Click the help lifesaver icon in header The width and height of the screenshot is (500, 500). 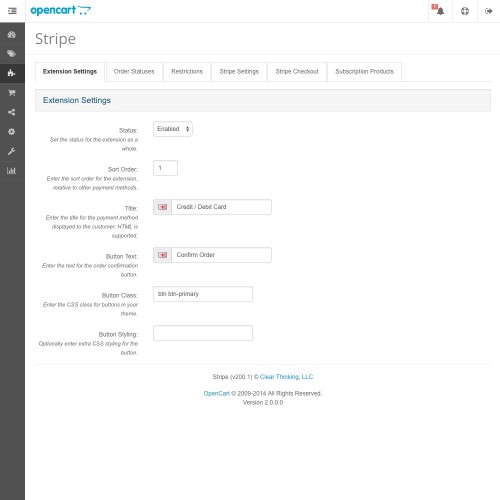[x=465, y=11]
